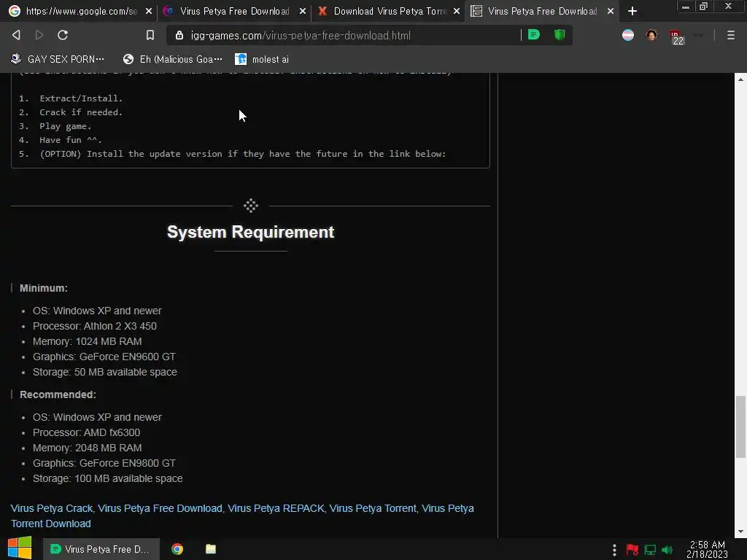Image resolution: width=747 pixels, height=560 pixels.
Task: Click the 'Crack if needed.' instruction line
Action: pyautogui.click(x=81, y=112)
